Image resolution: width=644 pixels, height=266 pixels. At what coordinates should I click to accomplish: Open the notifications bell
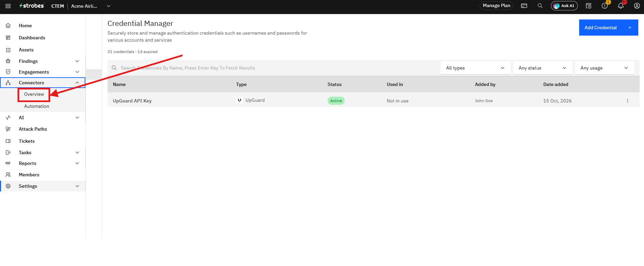621,6
